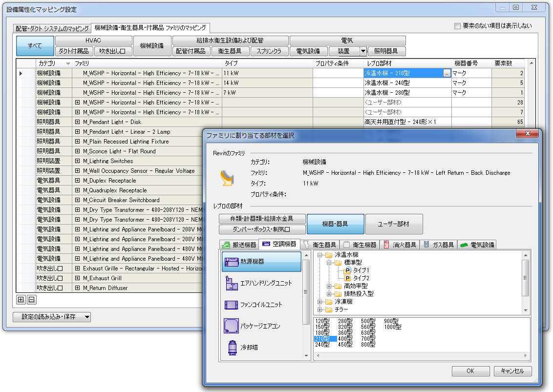
Task: Expand the M_Sconce Light - Flat Round row
Action: coord(77,151)
